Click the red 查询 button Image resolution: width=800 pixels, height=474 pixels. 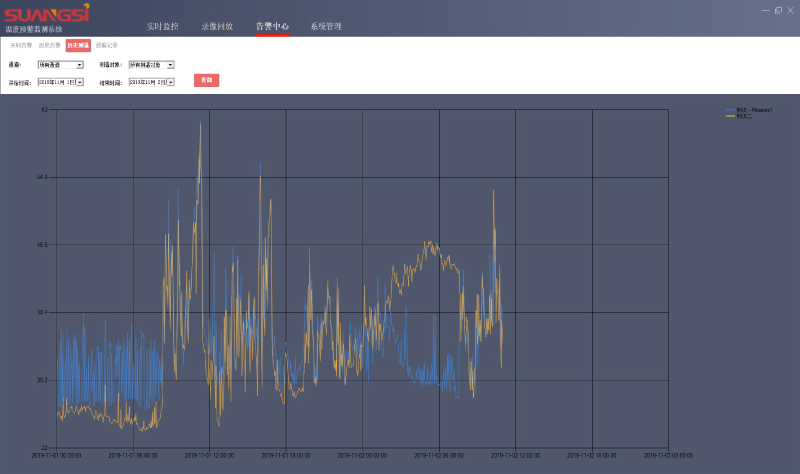coord(206,79)
